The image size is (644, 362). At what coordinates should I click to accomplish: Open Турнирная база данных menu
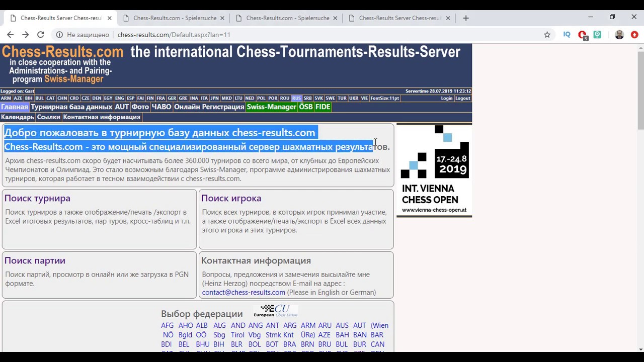click(x=71, y=107)
